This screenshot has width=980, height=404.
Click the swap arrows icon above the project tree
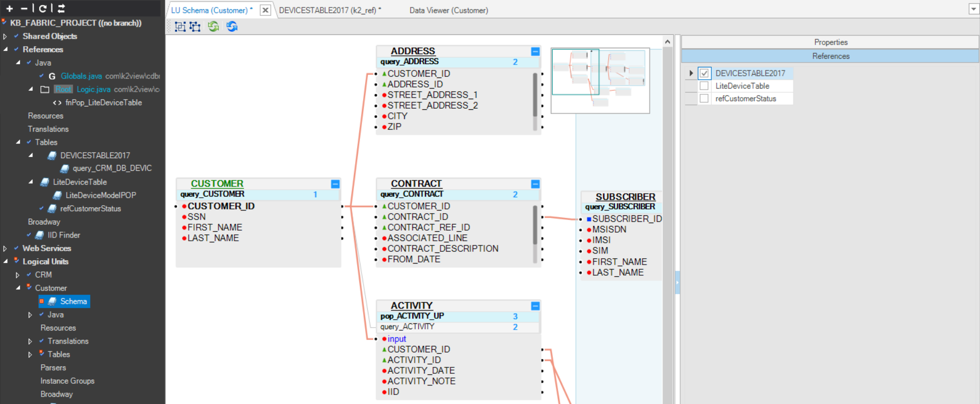61,8
